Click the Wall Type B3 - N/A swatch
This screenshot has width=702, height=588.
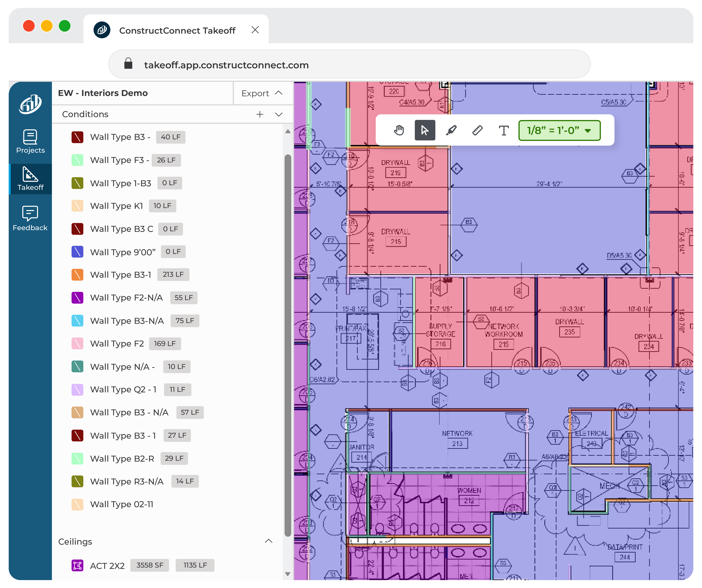pos(77,412)
